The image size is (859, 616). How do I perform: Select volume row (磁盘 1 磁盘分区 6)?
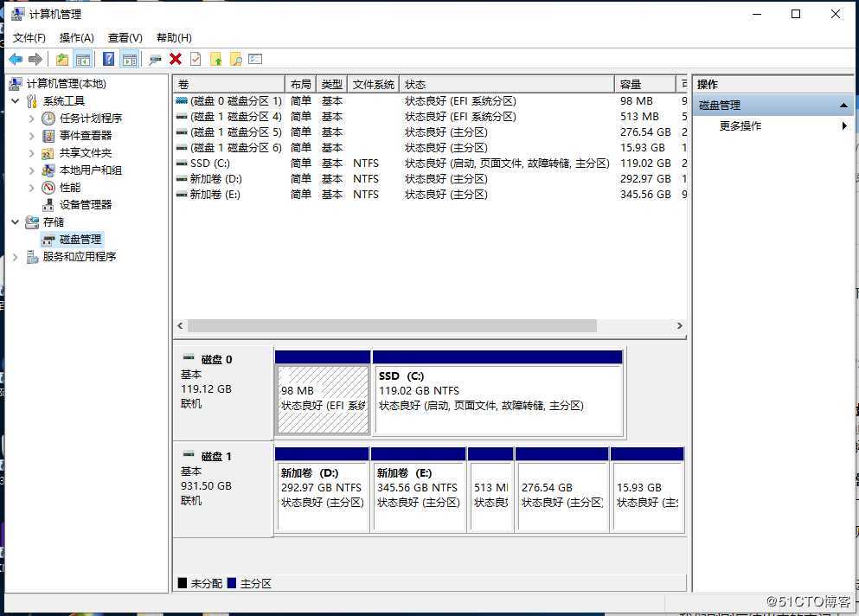point(431,148)
